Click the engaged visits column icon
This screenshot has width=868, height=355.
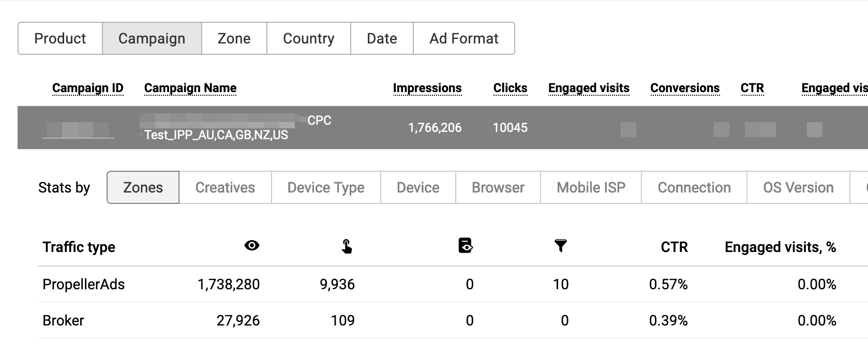[466, 245]
